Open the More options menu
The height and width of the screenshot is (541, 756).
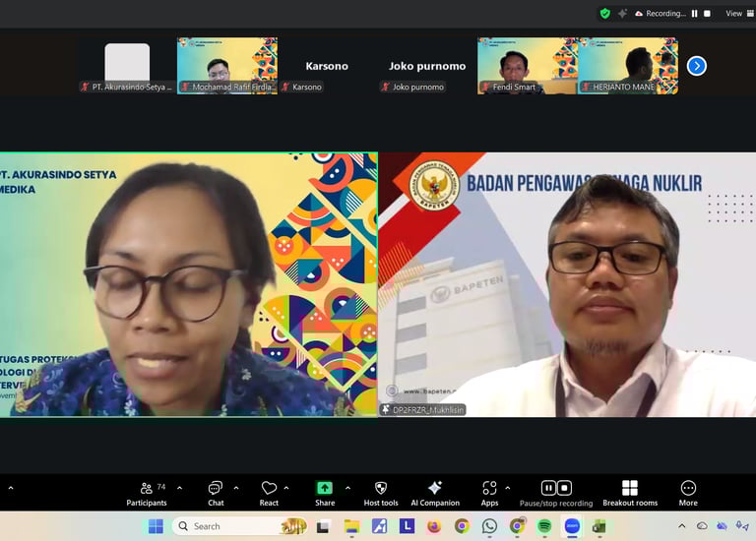pos(688,494)
